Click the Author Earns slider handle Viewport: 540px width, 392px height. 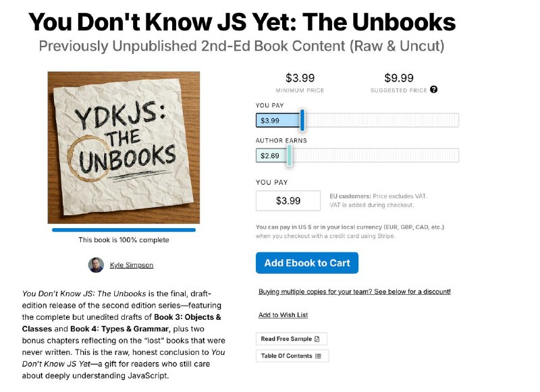click(290, 156)
